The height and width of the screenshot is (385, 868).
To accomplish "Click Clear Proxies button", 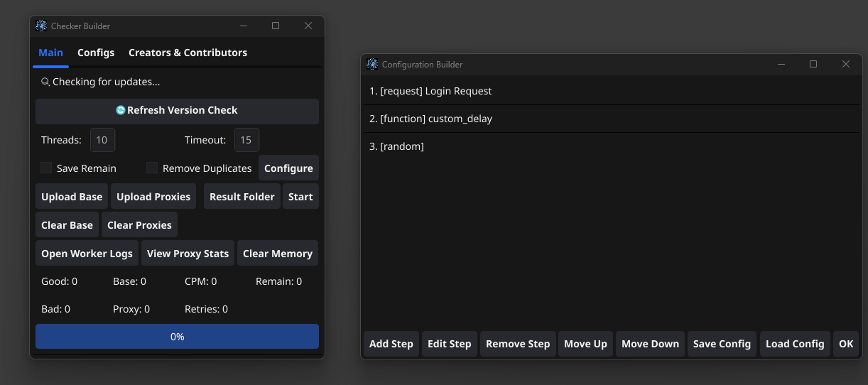I will [139, 225].
